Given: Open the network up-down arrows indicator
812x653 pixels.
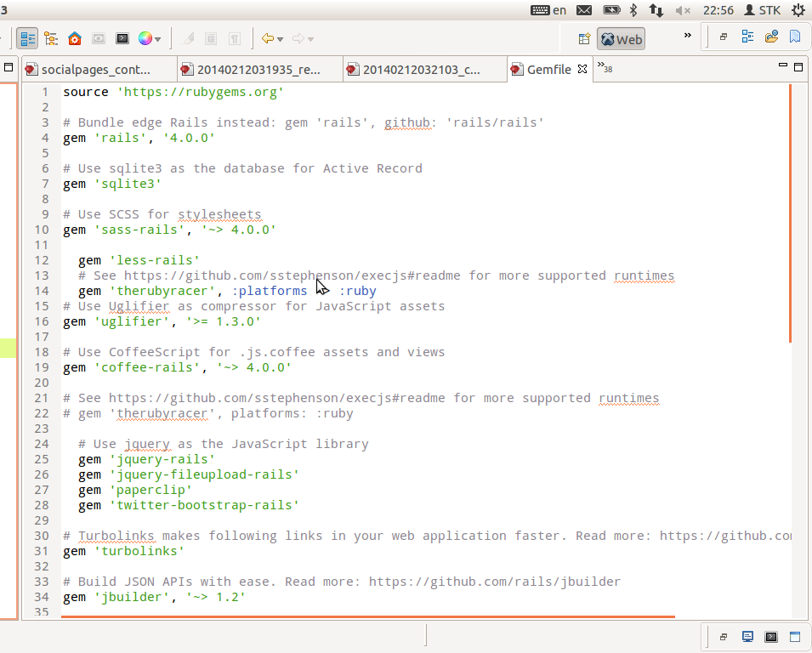Looking at the screenshot, I should pyautogui.click(x=656, y=10).
